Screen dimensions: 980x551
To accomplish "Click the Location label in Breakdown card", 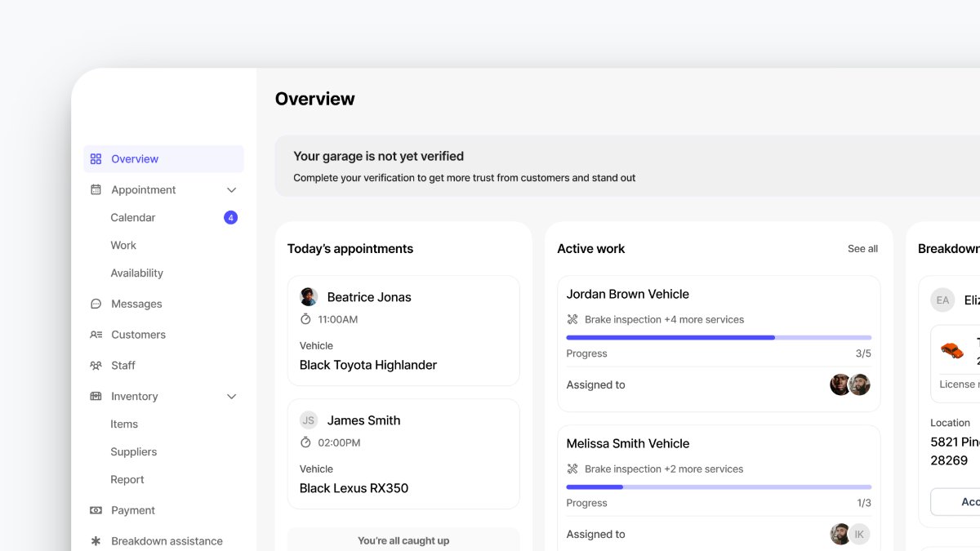I will point(951,423).
